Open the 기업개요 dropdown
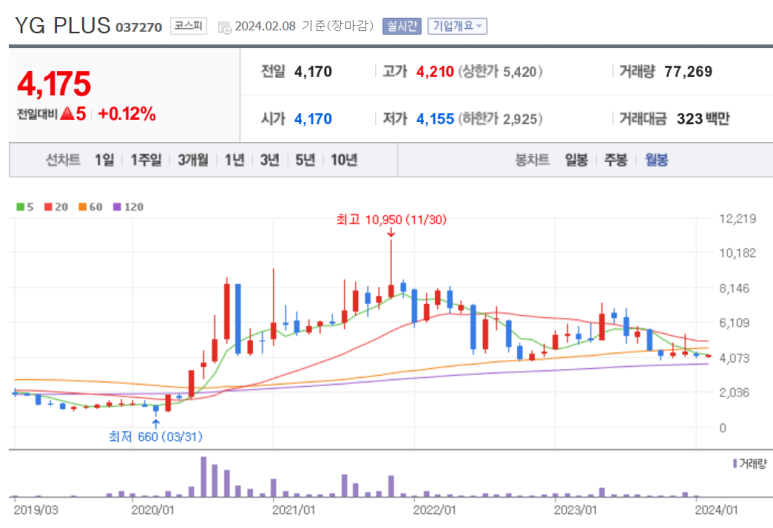This screenshot has height=528, width=773. (457, 26)
